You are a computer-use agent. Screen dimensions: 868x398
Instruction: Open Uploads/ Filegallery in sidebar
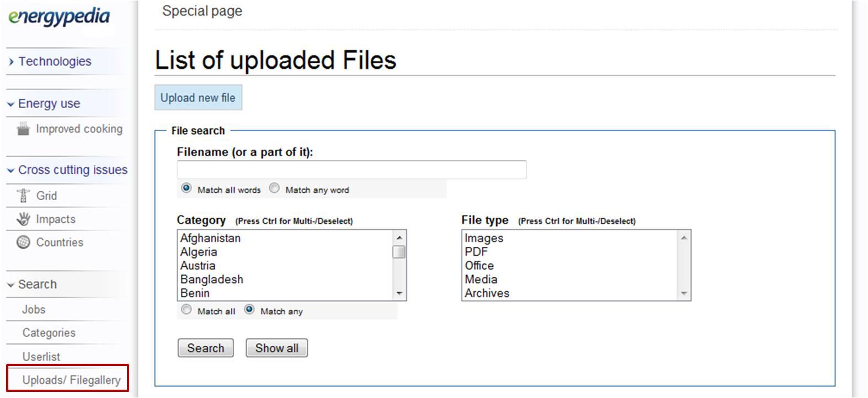(x=71, y=380)
